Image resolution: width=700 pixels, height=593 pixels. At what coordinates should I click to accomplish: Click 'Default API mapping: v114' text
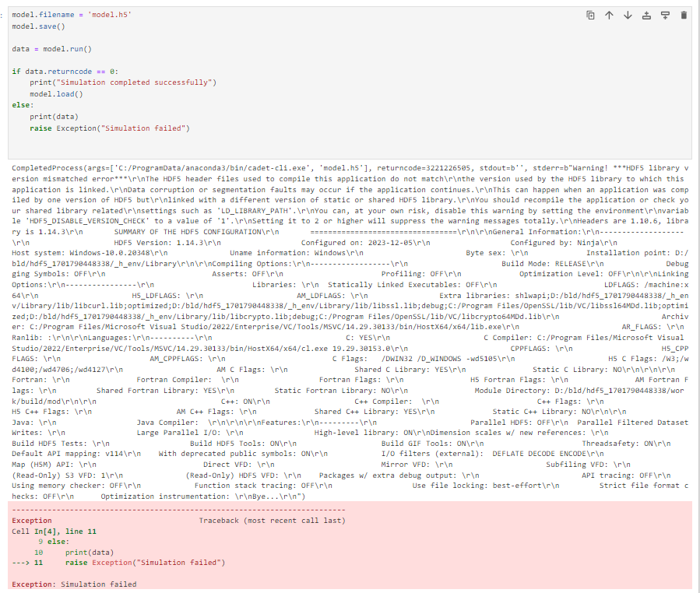coord(68,454)
